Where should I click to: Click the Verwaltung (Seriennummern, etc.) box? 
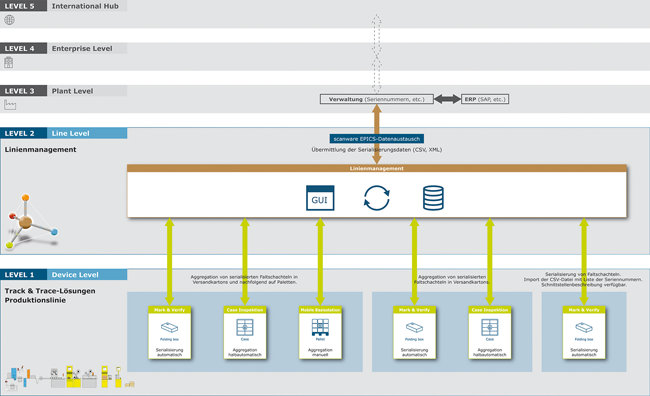(x=376, y=99)
